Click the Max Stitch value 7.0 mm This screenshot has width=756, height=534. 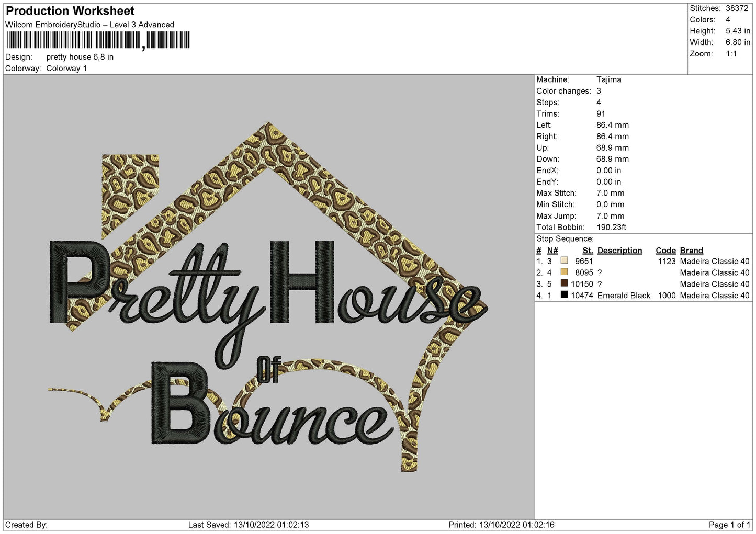[x=611, y=193]
